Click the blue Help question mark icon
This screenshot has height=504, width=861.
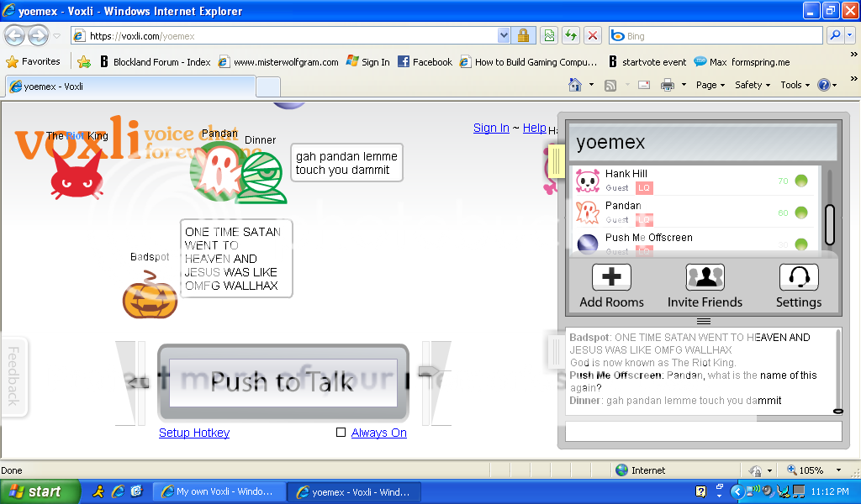[824, 85]
